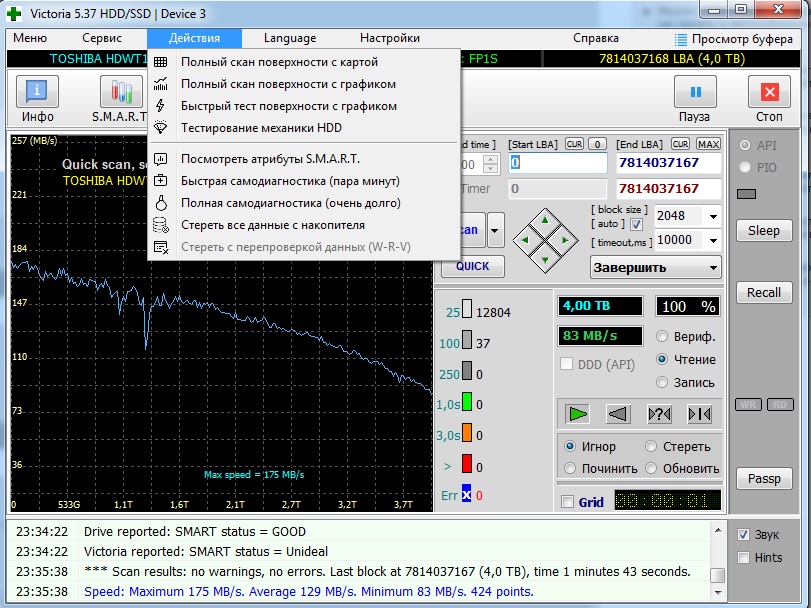Open the timeout 10000 dropdown

click(x=713, y=240)
